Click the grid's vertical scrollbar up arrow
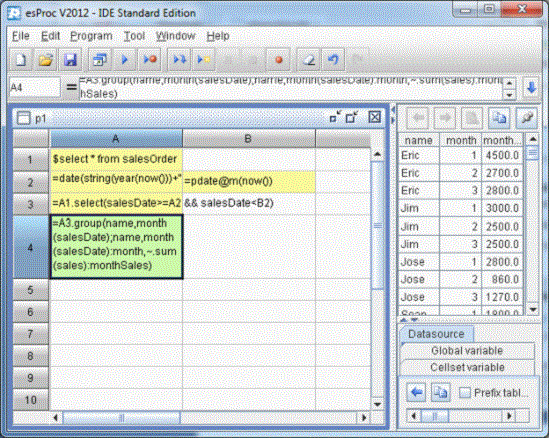This screenshot has height=439, width=550. [377, 154]
